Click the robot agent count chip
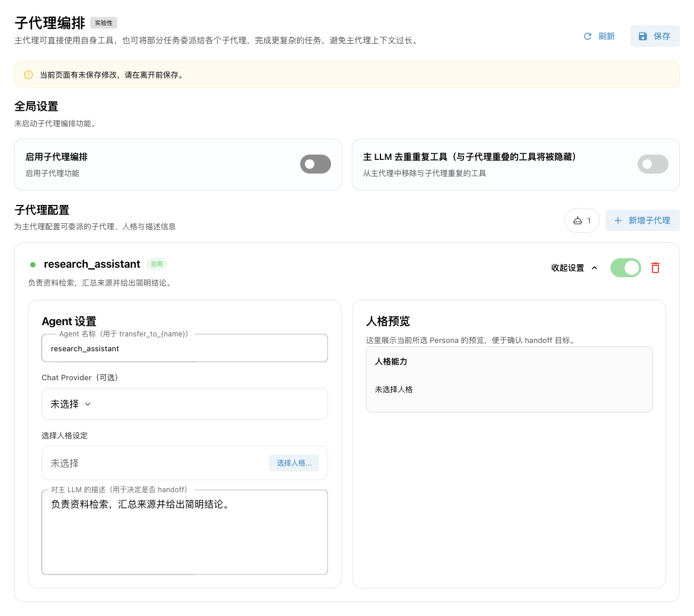Viewport: 694px width, 616px height. 581,221
